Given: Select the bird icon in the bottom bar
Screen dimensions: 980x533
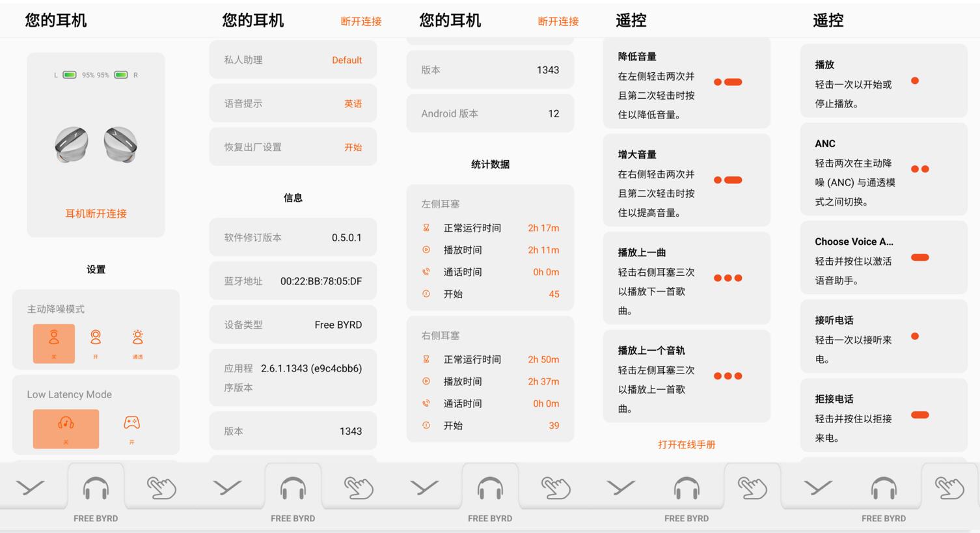Looking at the screenshot, I should [31, 486].
